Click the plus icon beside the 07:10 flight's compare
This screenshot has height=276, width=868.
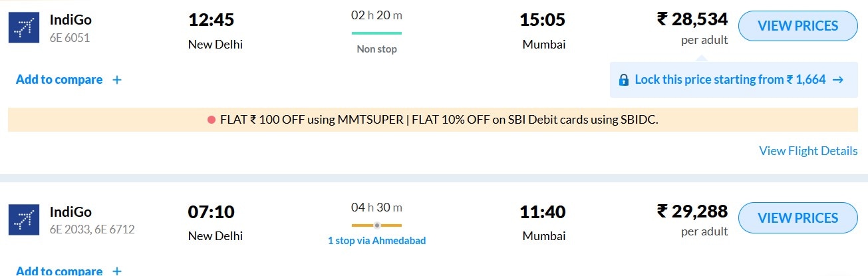click(117, 271)
